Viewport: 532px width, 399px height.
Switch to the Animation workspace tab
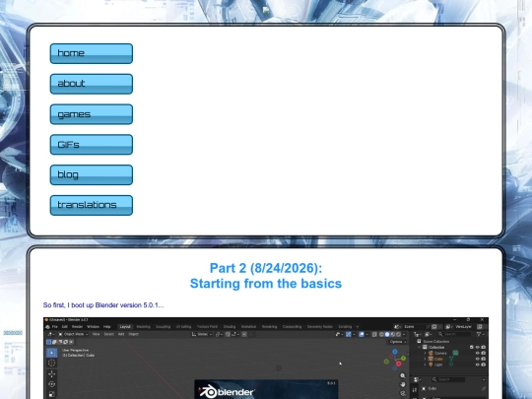point(248,327)
